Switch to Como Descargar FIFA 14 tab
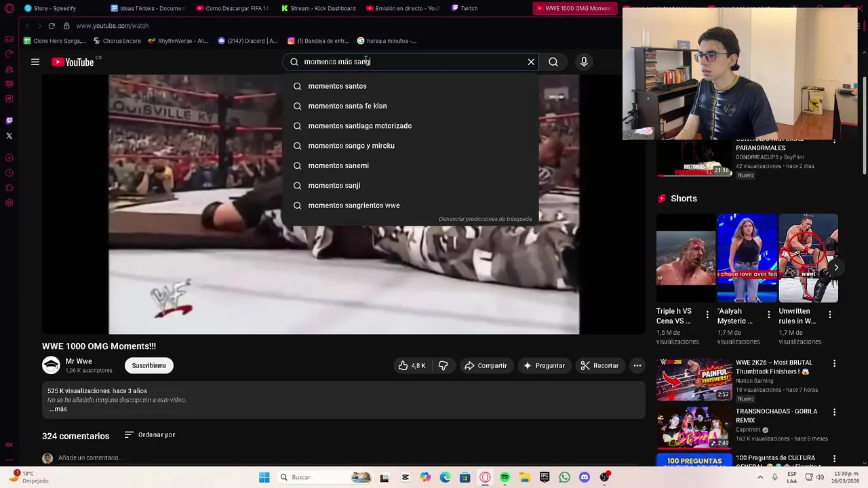This screenshot has height=488, width=868. click(233, 8)
